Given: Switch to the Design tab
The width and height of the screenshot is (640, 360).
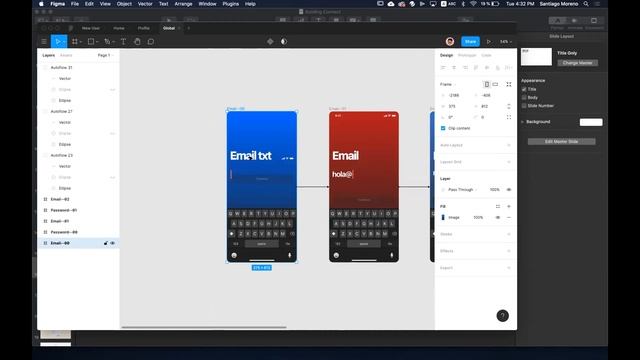Looking at the screenshot, I should tap(446, 55).
